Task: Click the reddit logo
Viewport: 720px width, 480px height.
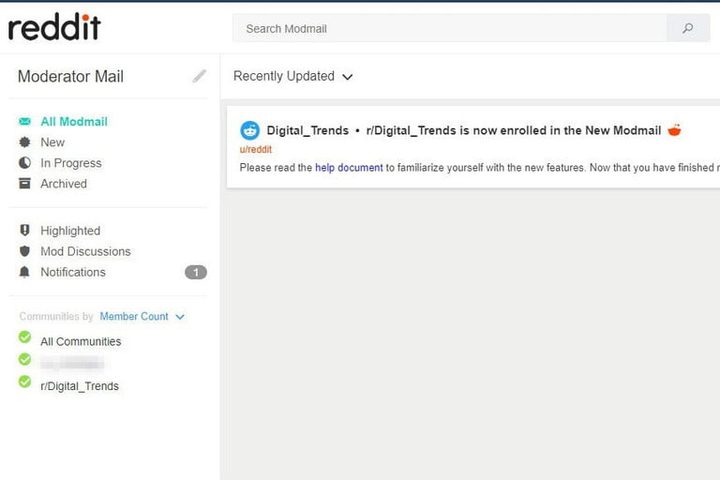Action: tap(54, 27)
